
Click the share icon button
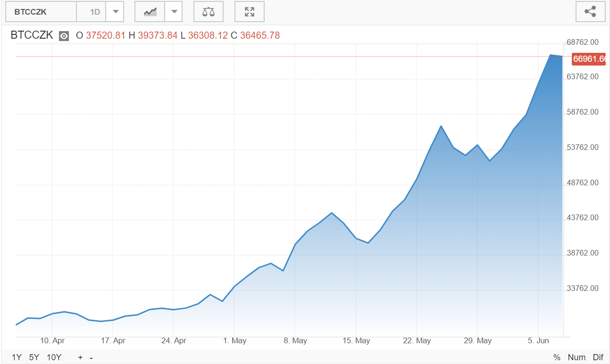(x=590, y=12)
